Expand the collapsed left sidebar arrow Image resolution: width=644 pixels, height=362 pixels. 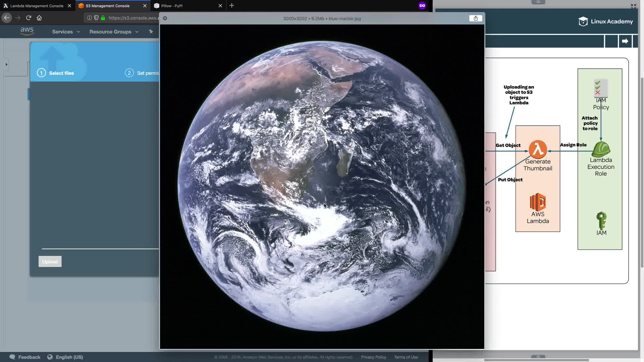pos(6,64)
